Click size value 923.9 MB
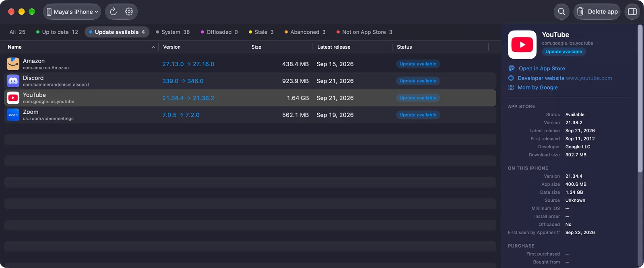This screenshot has width=644, height=268. point(295,81)
